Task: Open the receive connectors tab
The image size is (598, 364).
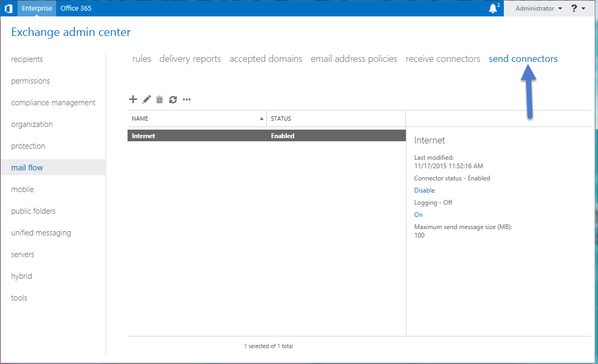Action: coord(442,59)
